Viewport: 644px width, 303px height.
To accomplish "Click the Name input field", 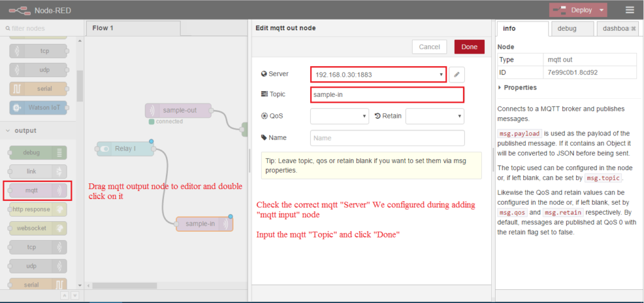I will tap(387, 138).
